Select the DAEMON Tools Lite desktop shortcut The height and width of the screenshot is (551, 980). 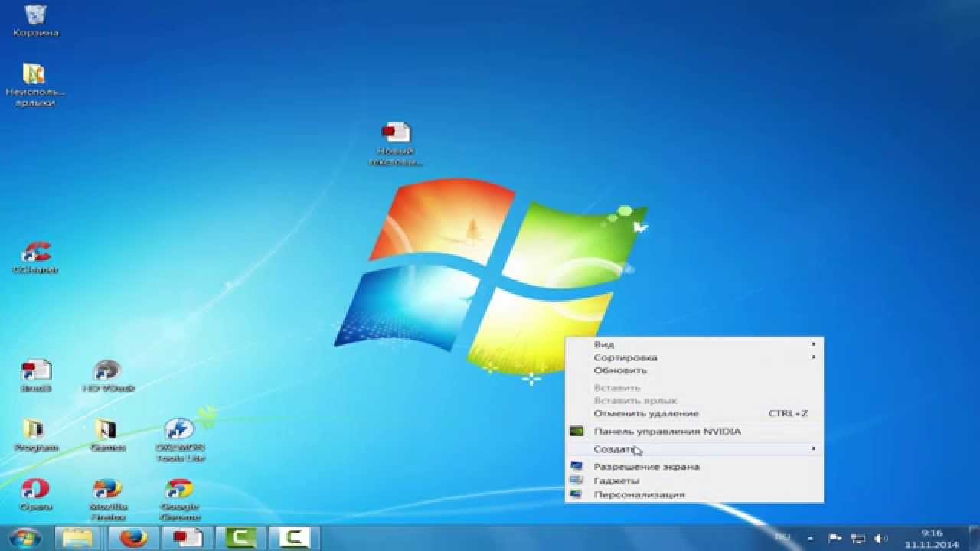tap(179, 440)
